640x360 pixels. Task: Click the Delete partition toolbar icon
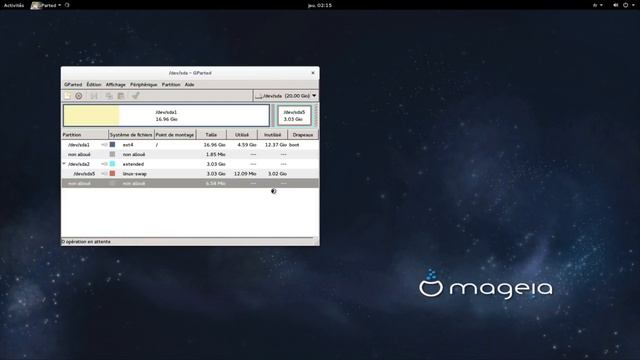pyautogui.click(x=79, y=96)
